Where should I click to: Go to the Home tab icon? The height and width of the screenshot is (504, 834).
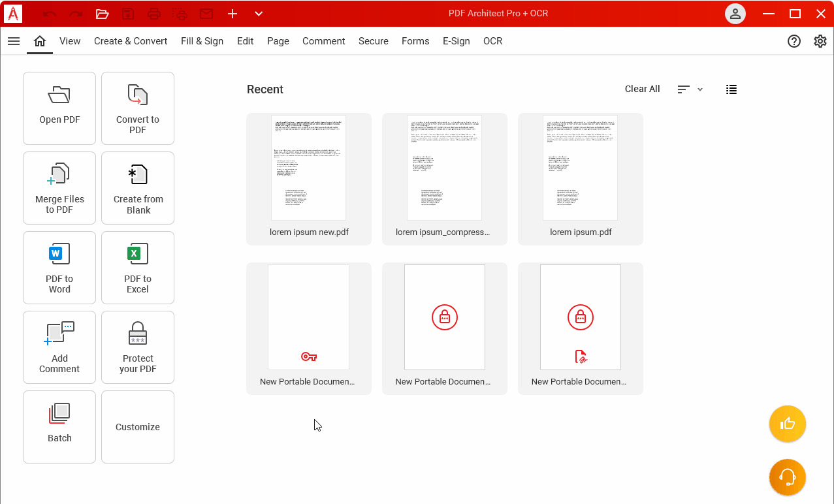40,41
